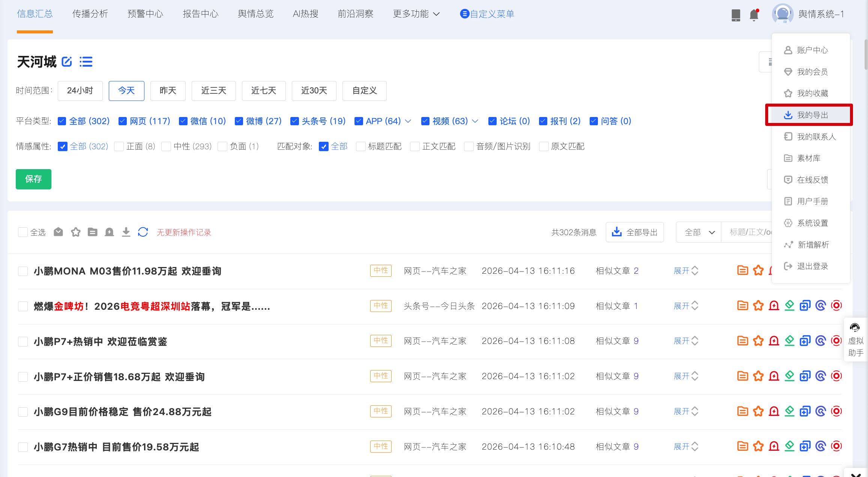This screenshot has height=477, width=868.
Task: Click the mobile device icon in header
Action: pyautogui.click(x=736, y=15)
